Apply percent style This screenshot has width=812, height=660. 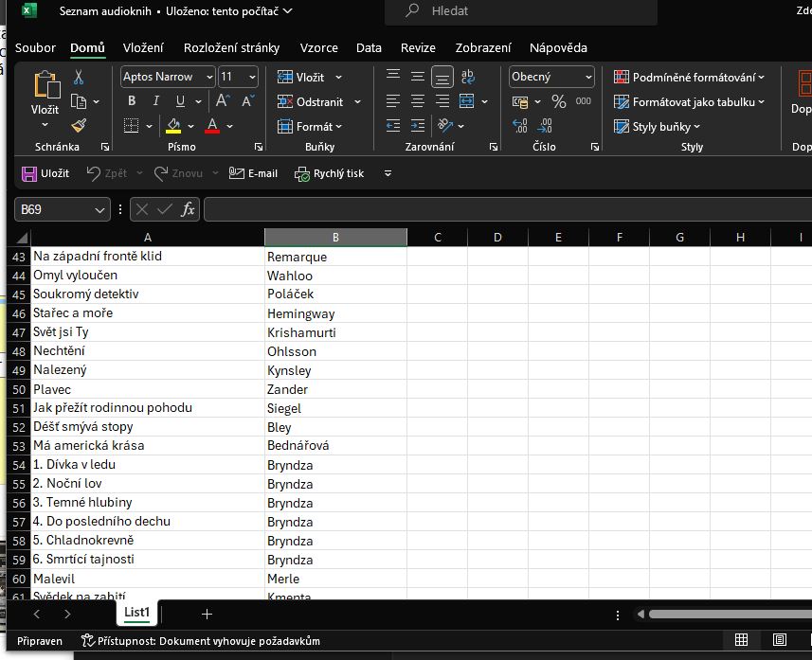(x=559, y=101)
